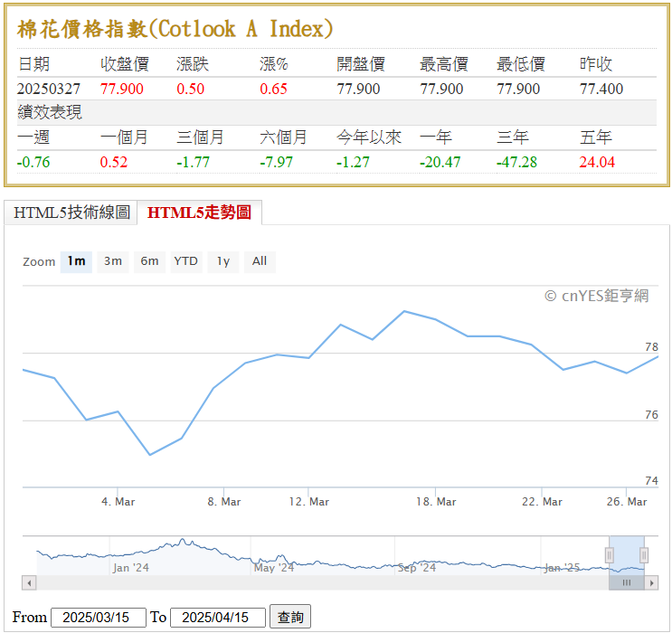Click the navigator scroll left arrow
This screenshot has width=672, height=633.
point(29,583)
